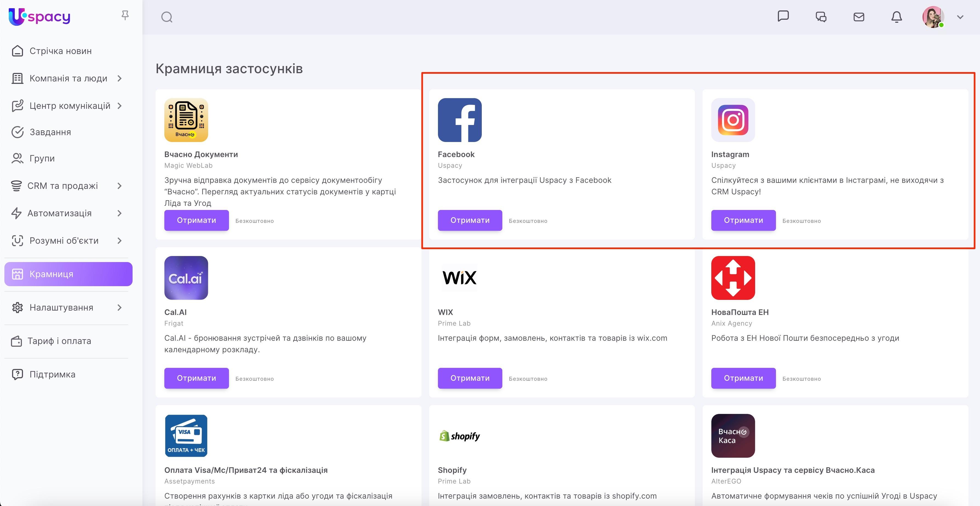Click the Uspacy logo

(x=39, y=16)
